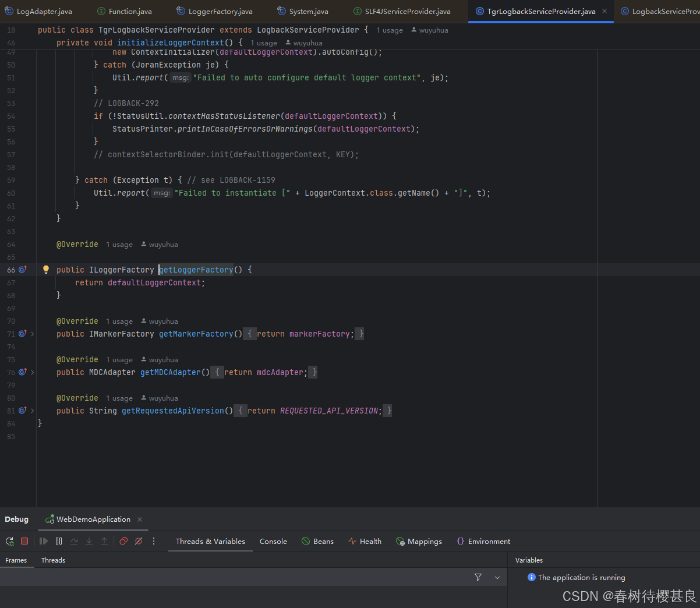Image resolution: width=700 pixels, height=608 pixels.
Task: Click the LogbackServiceProvider superclass name on line 18
Action: click(308, 30)
